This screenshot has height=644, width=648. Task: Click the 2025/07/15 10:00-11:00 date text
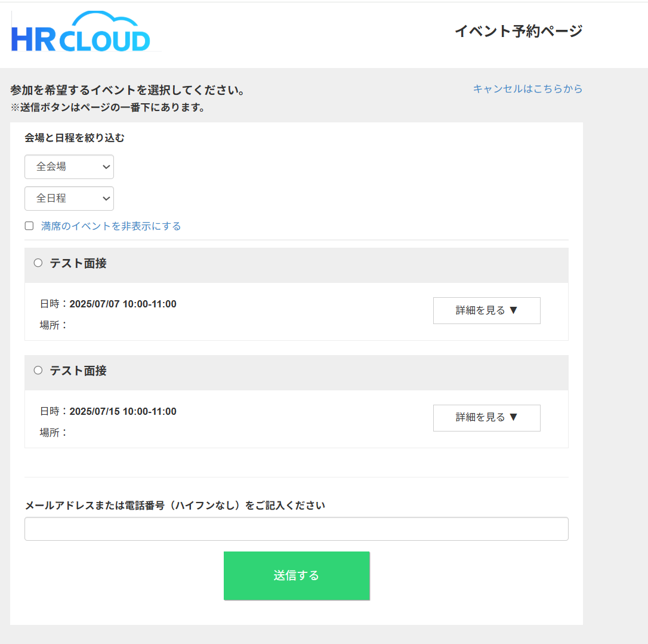point(123,412)
